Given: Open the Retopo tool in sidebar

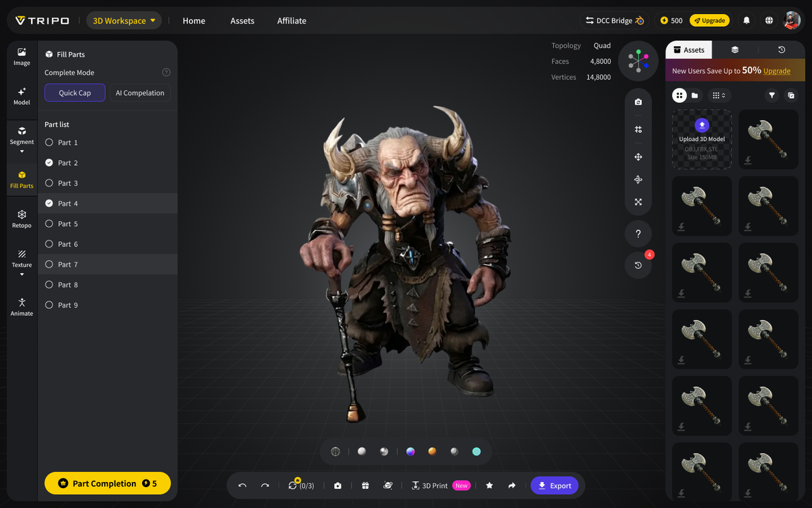Looking at the screenshot, I should 22,219.
